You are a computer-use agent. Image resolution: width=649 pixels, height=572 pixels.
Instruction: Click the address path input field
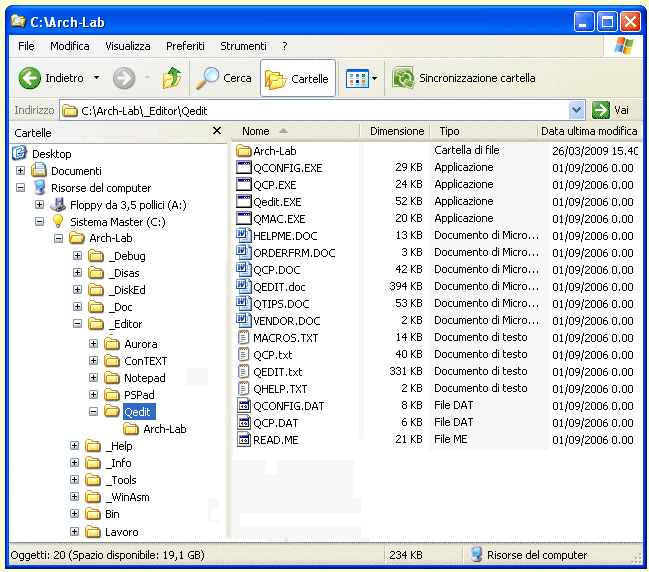point(315,111)
